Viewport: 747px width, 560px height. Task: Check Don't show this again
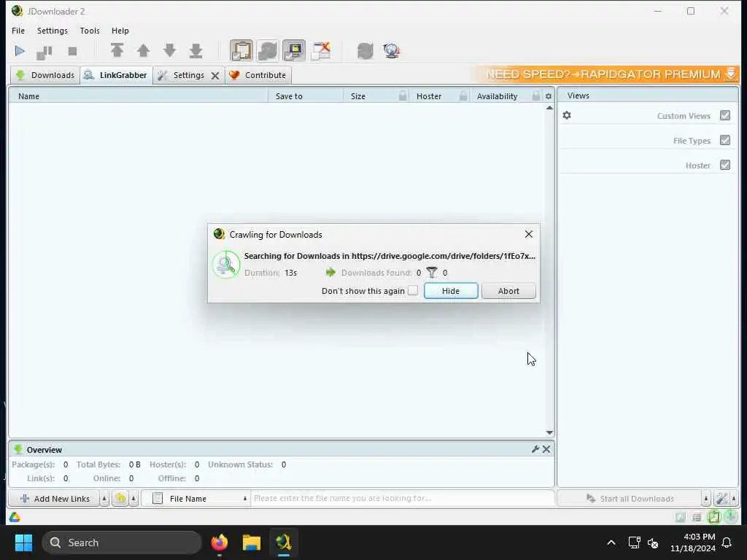[x=413, y=290]
